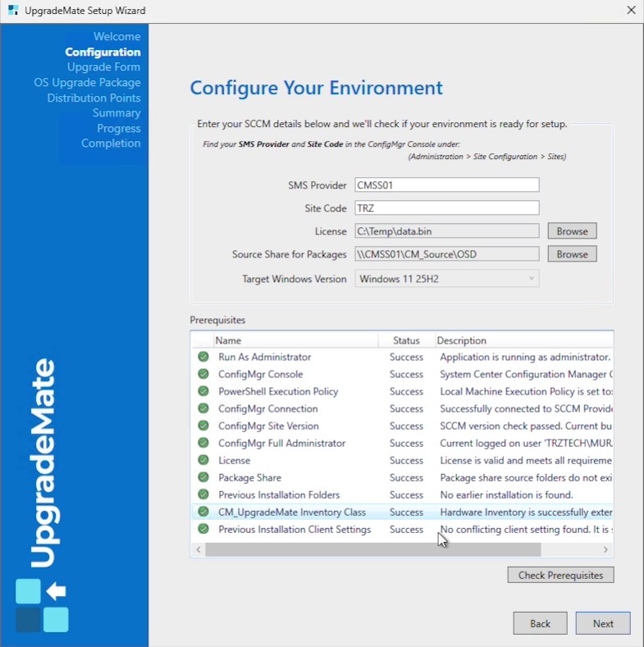Click the green check icon in License row
Image resolution: width=644 pixels, height=647 pixels.
pos(203,460)
